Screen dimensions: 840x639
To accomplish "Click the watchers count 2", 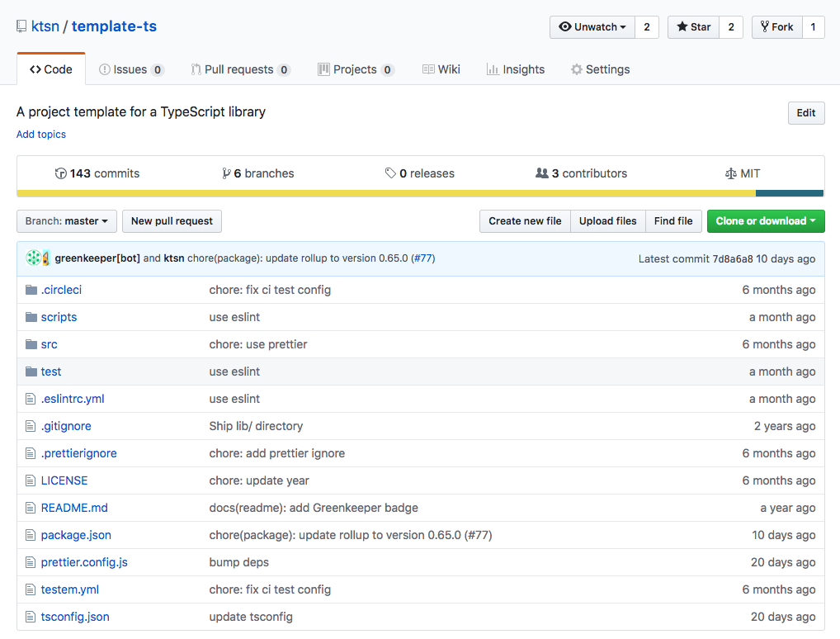I will pyautogui.click(x=647, y=27).
